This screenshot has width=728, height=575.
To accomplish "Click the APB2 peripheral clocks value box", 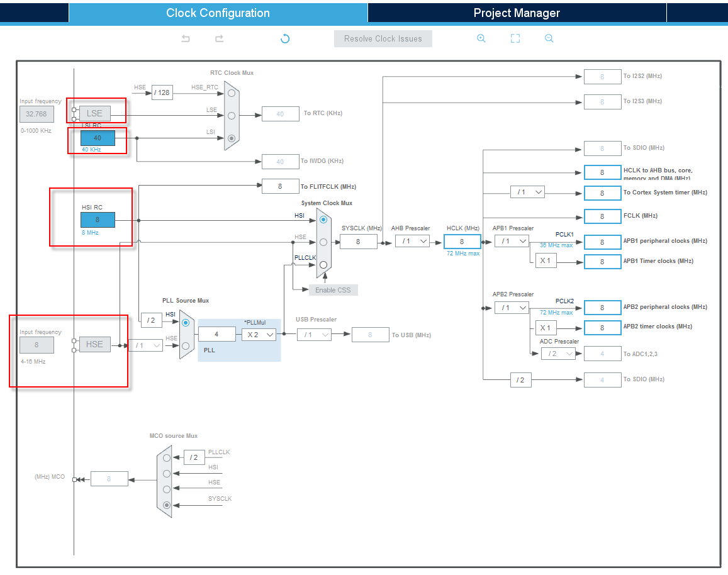I will tap(602, 308).
